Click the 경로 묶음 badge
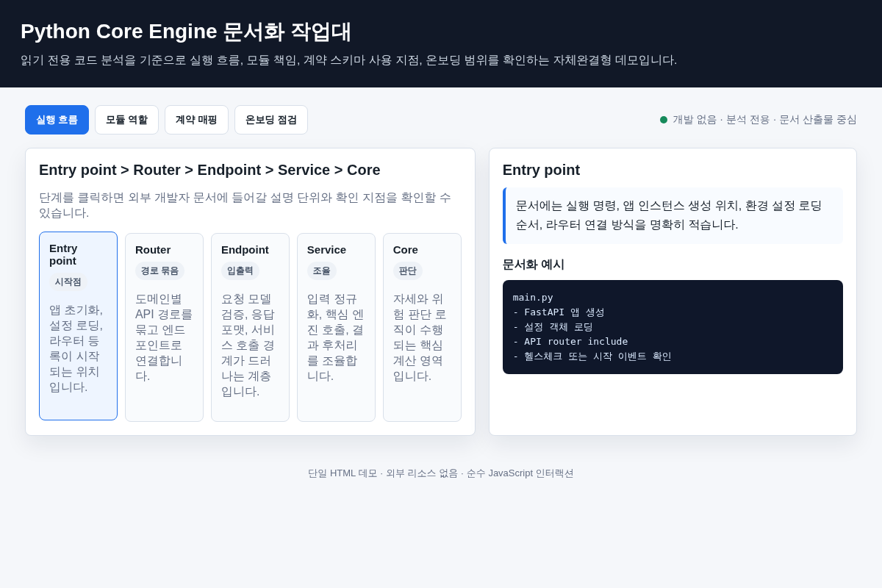Viewport: 882px width, 588px height. click(x=159, y=270)
